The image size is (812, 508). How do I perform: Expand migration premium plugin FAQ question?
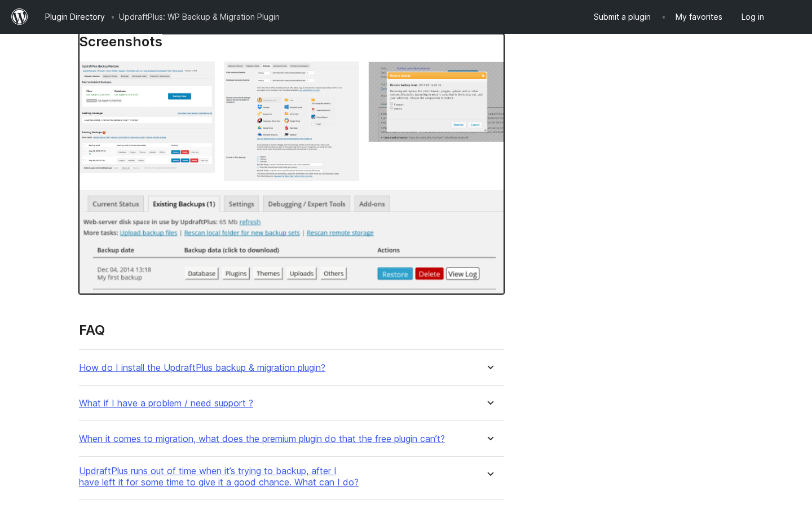[262, 439]
